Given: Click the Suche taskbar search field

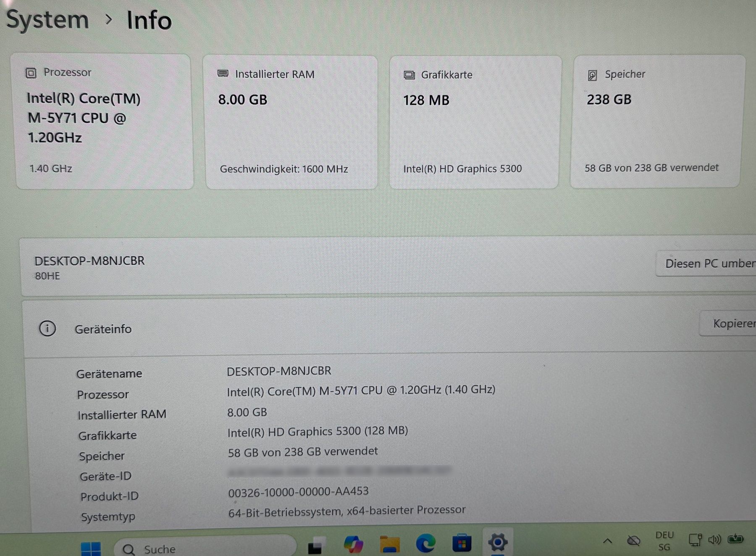Looking at the screenshot, I should [205, 546].
